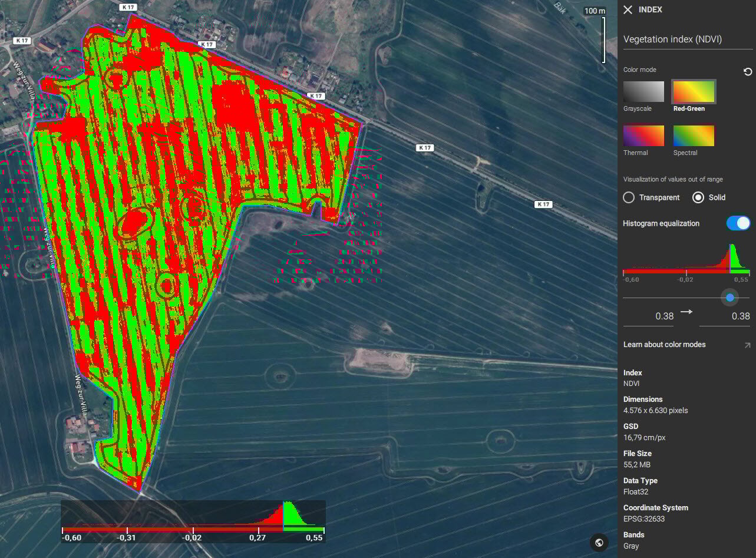The width and height of the screenshot is (756, 558).
Task: Open the Vegetation index (NDVI) selector
Action: (687, 39)
